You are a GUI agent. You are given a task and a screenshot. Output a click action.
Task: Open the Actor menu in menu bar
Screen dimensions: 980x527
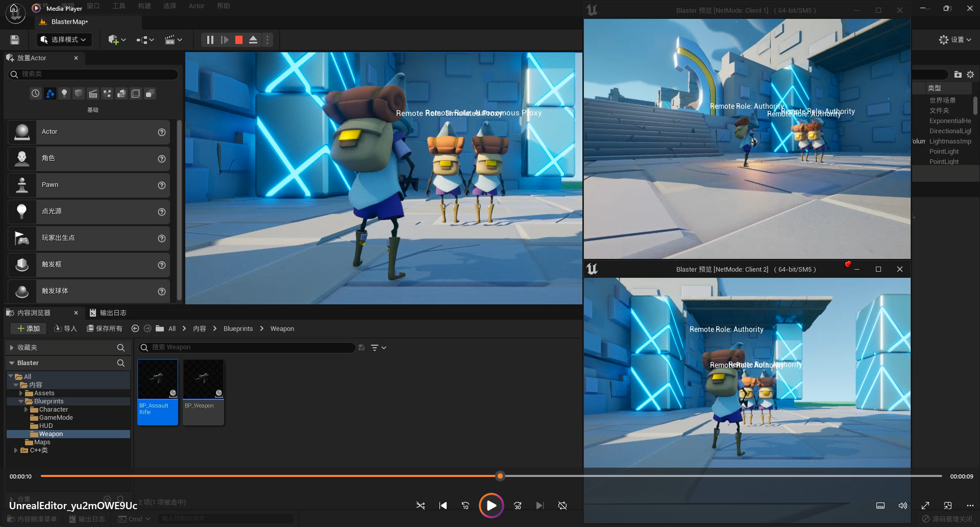[197, 6]
